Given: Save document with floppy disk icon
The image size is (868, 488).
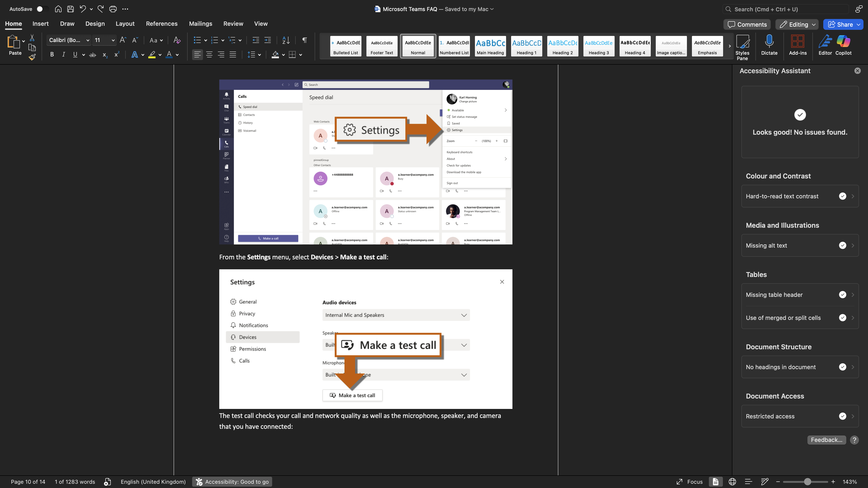Looking at the screenshot, I should click(71, 9).
